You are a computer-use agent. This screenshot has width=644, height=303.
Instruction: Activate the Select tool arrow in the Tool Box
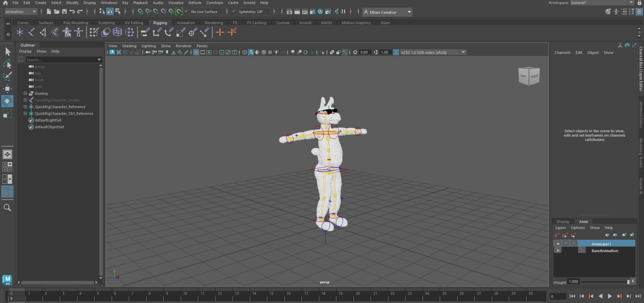point(7,51)
